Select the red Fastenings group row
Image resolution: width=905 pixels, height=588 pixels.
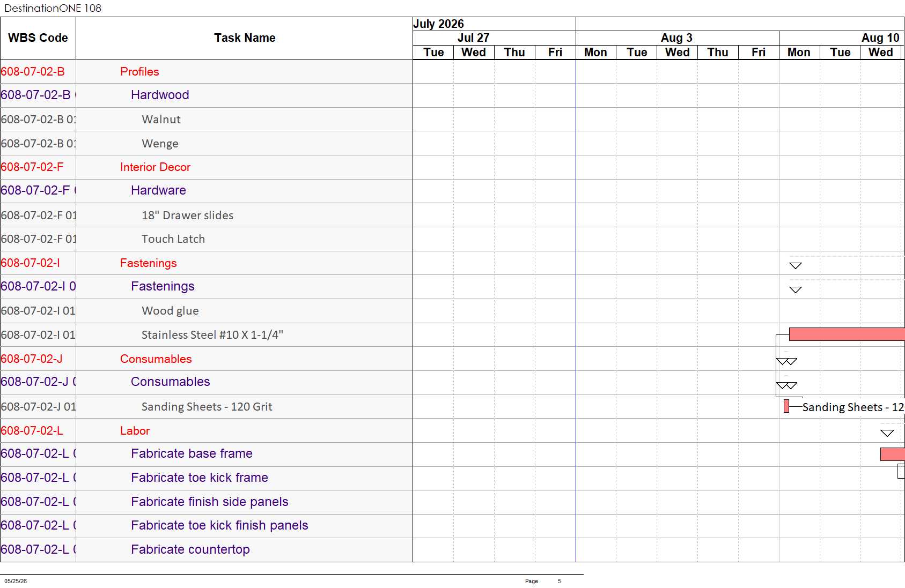click(x=207, y=263)
